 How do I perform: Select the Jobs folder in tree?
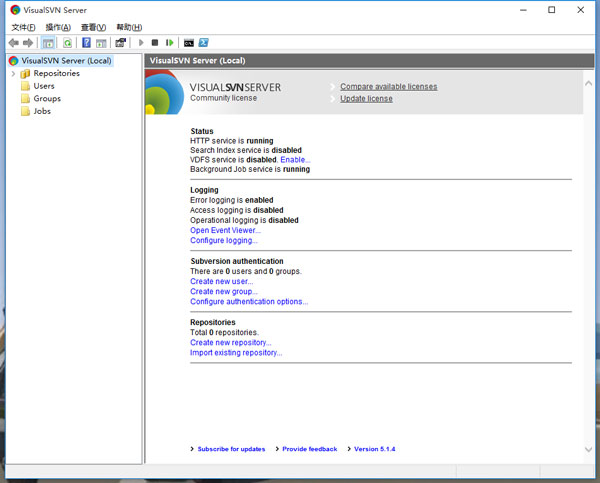pyautogui.click(x=41, y=111)
